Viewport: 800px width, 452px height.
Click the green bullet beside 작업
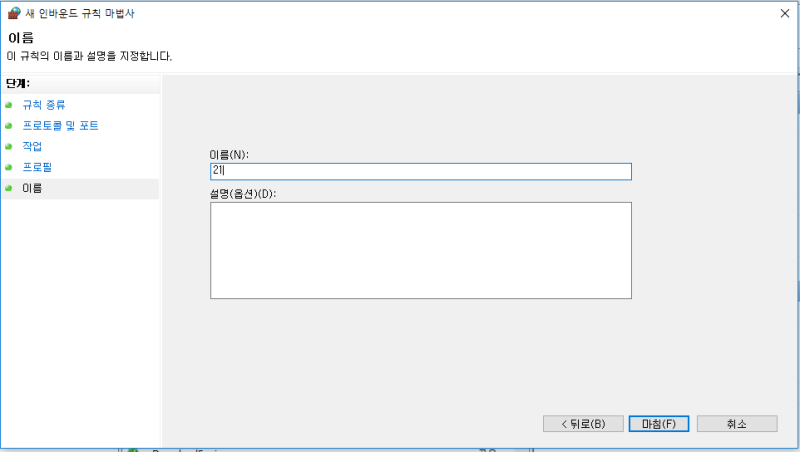[x=9, y=146]
